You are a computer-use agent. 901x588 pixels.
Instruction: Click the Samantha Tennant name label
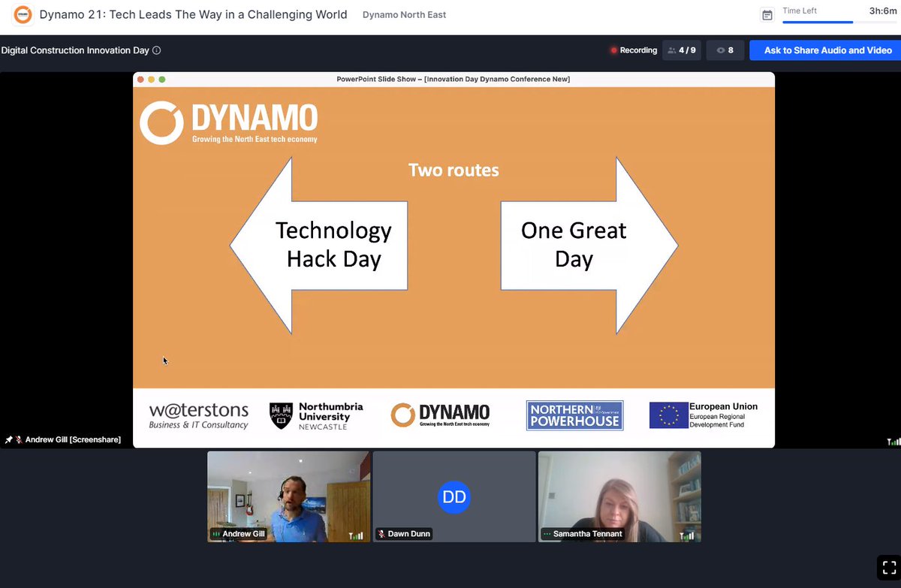point(586,534)
